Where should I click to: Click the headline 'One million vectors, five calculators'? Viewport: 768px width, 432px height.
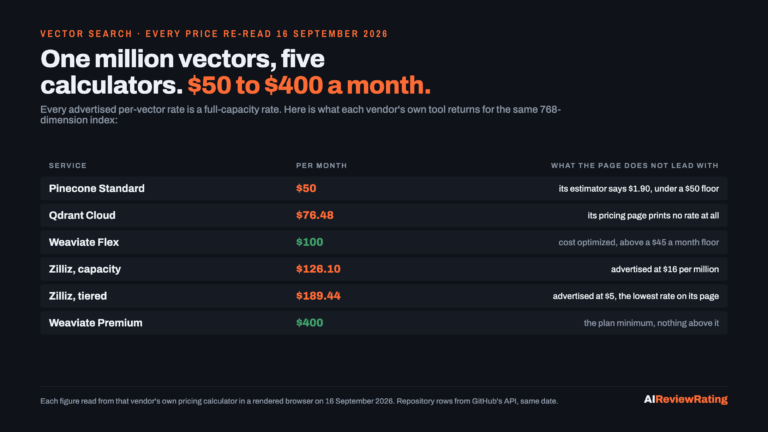click(182, 72)
